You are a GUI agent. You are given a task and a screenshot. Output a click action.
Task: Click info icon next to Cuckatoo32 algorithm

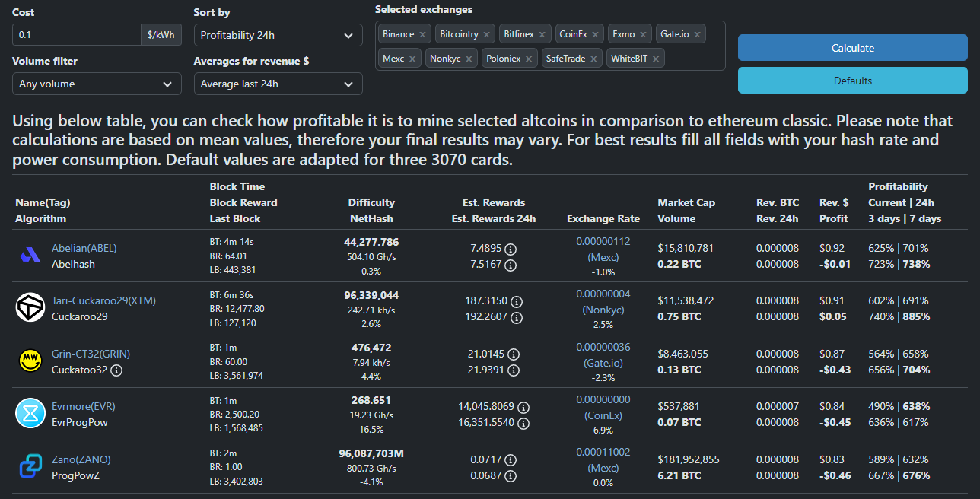click(x=116, y=370)
